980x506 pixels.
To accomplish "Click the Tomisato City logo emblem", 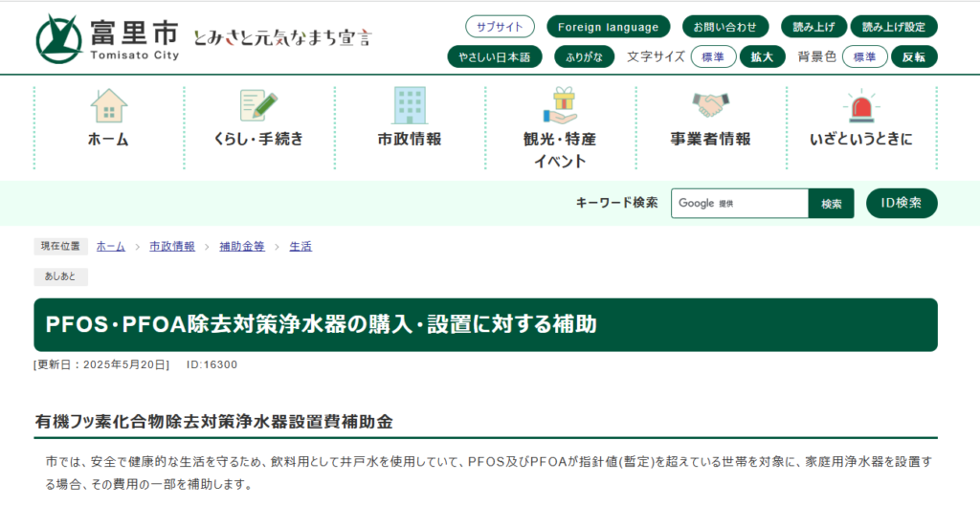I will tap(59, 37).
